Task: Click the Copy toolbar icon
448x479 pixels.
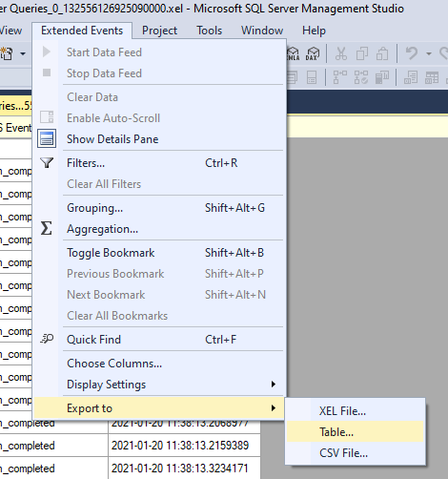Action: pos(362,53)
